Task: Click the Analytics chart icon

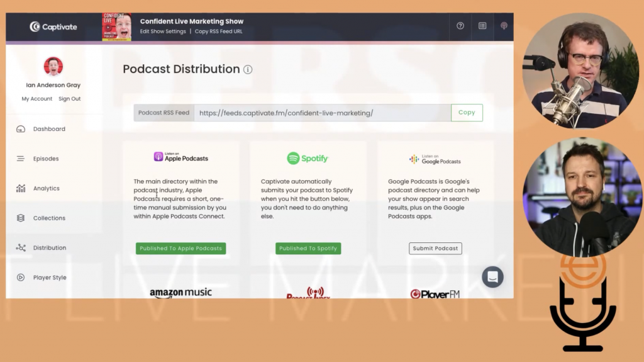Action: (21, 188)
